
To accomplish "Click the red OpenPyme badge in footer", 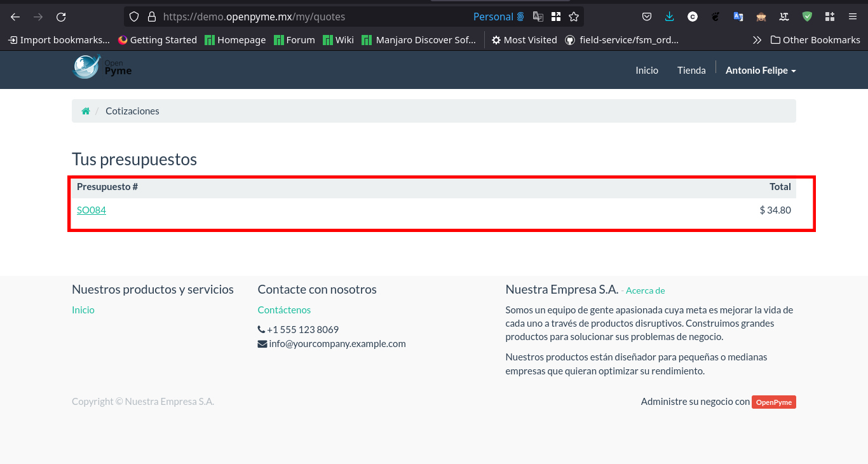I will [774, 402].
